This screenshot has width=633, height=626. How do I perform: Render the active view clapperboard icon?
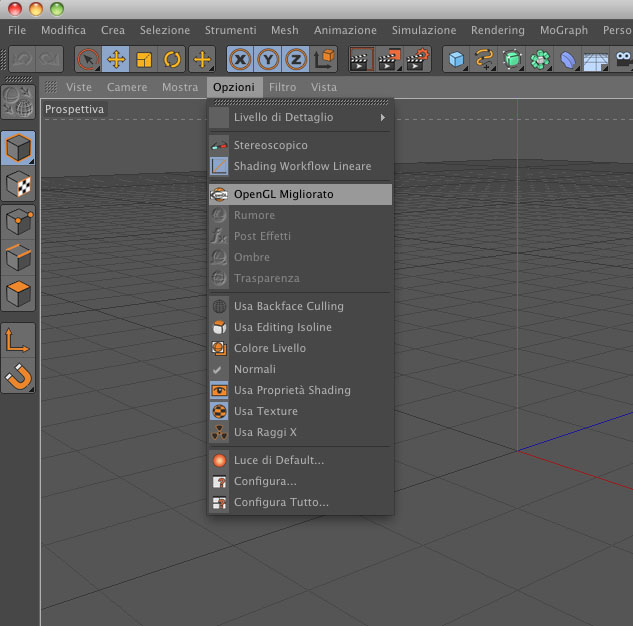(x=361, y=59)
